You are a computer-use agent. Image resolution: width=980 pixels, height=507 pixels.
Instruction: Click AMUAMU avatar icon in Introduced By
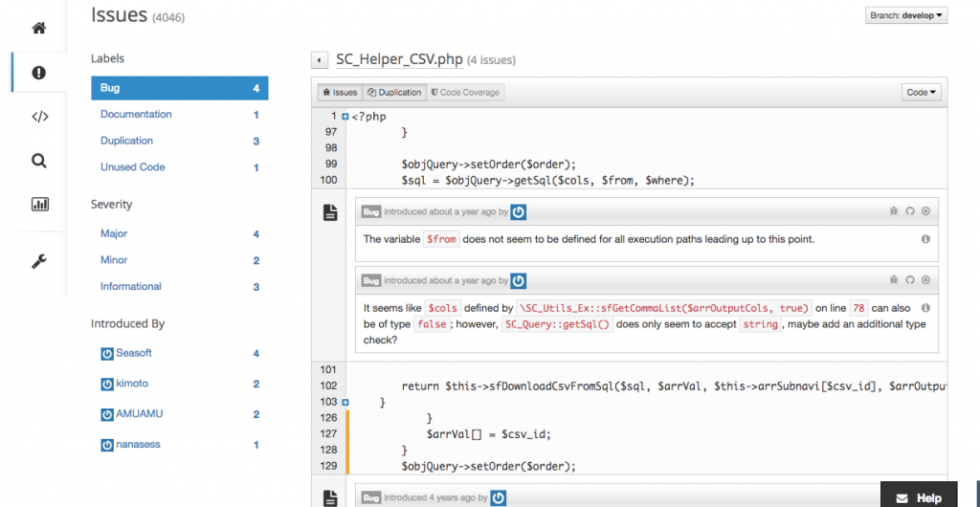pyautogui.click(x=107, y=414)
